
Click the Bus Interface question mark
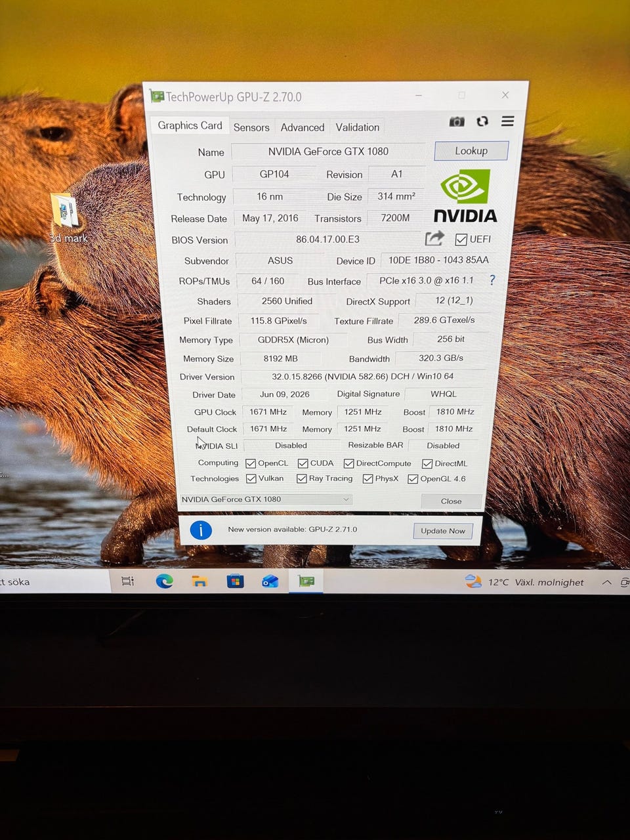(492, 280)
